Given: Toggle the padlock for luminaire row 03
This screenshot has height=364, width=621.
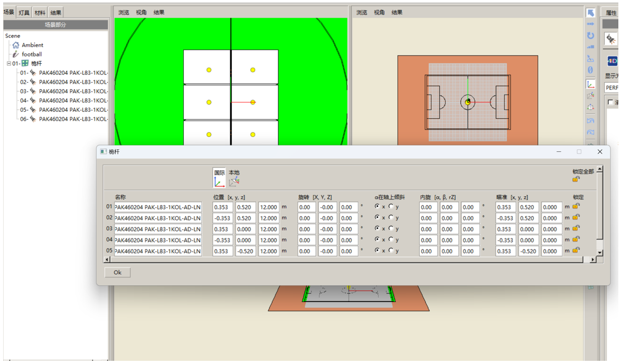Looking at the screenshot, I should (x=576, y=228).
